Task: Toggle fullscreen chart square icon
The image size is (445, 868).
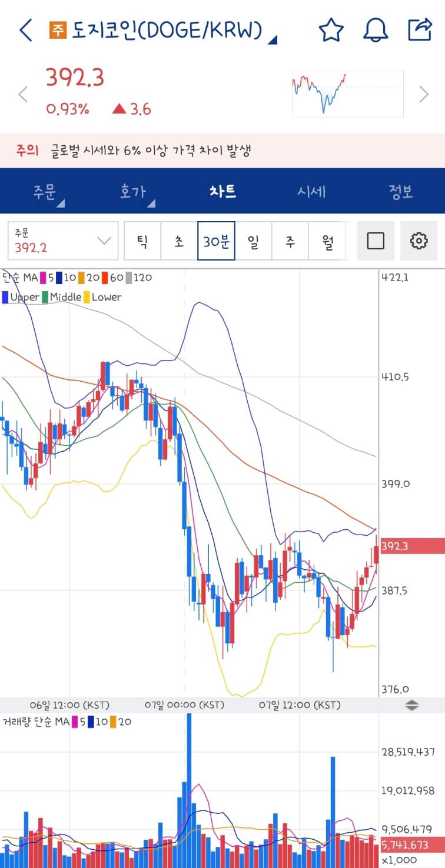Action: [x=376, y=241]
